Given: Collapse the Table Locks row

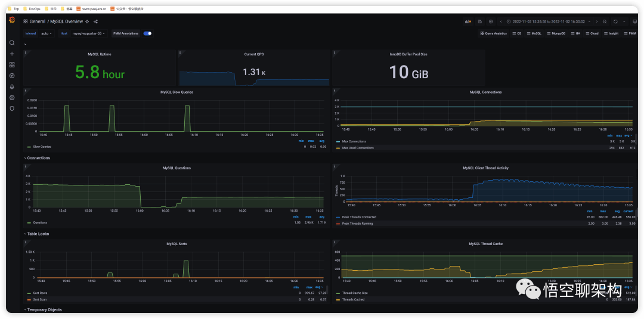Looking at the screenshot, I should point(37,234).
